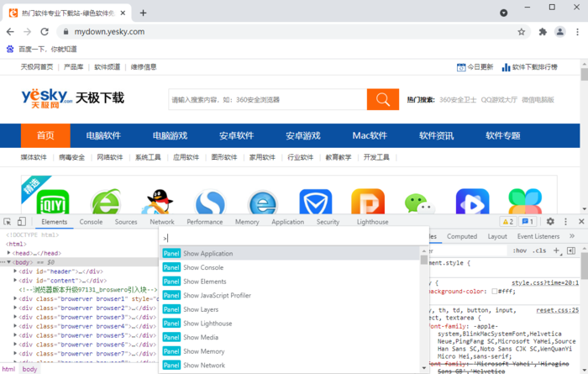Screen dimensions: 588x374
Task: Open the 首页 home navigation item
Action: tap(45, 135)
